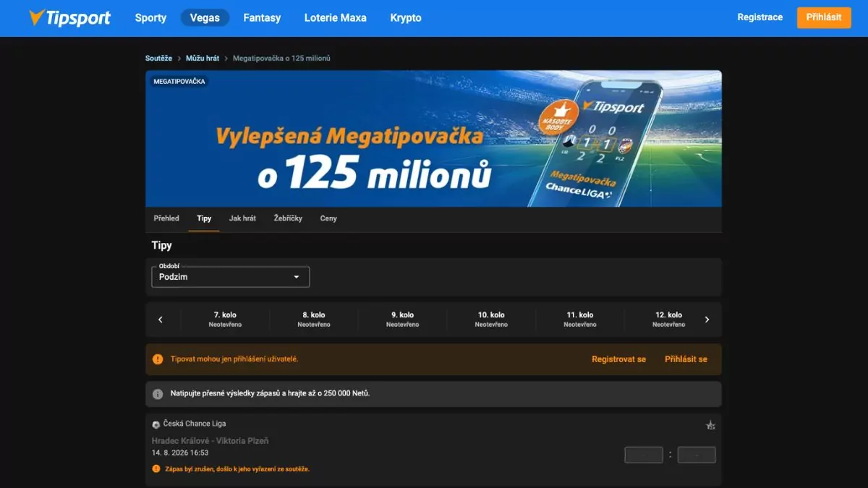Open the Krypto section

click(x=406, y=18)
